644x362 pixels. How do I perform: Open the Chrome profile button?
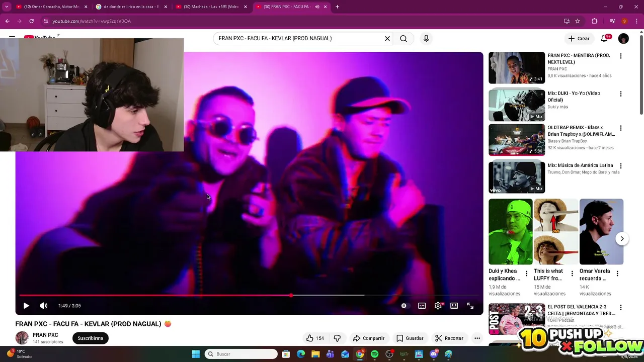click(624, 21)
